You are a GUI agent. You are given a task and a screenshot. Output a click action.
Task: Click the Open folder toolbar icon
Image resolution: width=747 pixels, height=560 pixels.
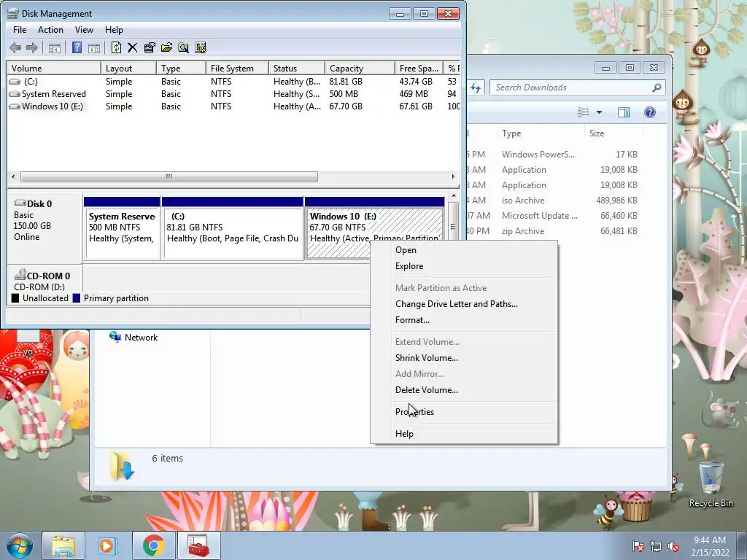[x=167, y=47]
